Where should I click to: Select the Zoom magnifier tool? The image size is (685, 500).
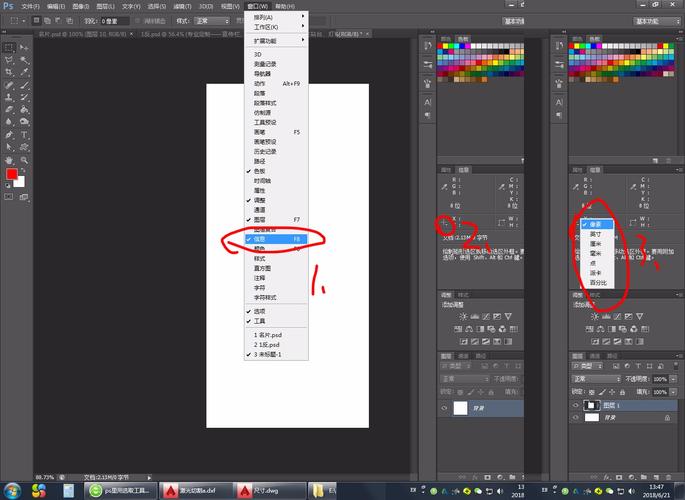tap(24, 160)
